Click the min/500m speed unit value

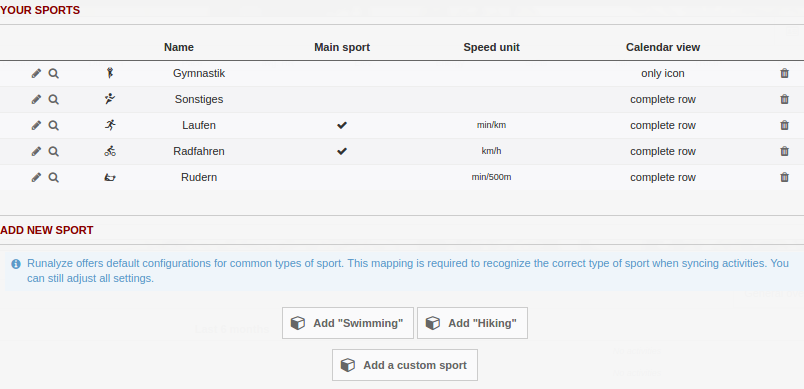491,177
